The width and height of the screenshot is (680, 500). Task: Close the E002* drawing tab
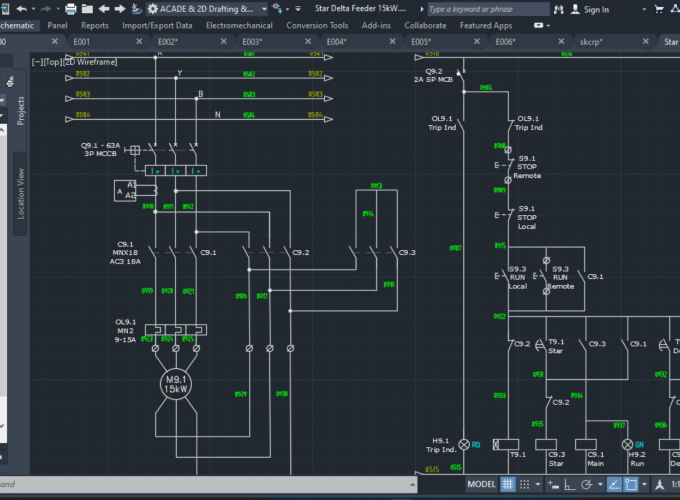[223, 41]
